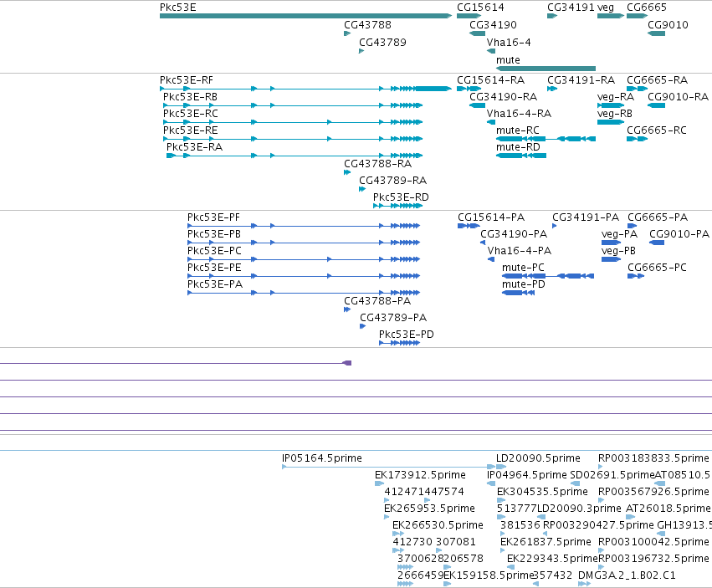712x588 pixels.
Task: Click the CG34190-PA protein label
Action: [x=514, y=234]
